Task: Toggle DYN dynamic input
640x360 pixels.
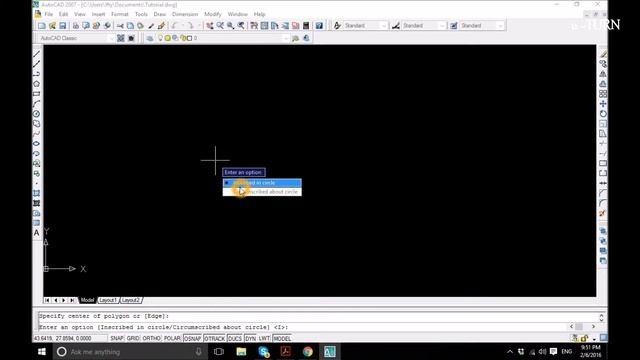Action: pyautogui.click(x=251, y=338)
